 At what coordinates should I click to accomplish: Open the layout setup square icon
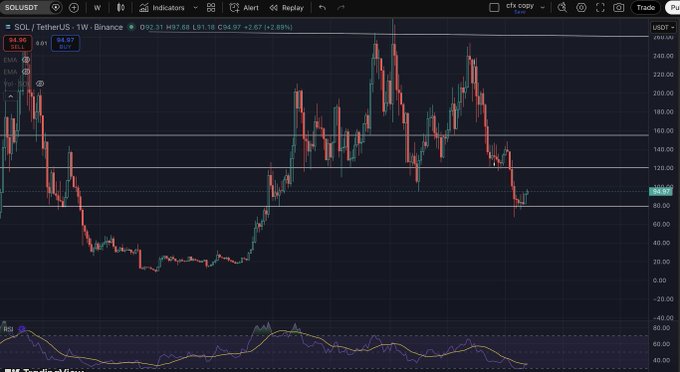(x=494, y=7)
